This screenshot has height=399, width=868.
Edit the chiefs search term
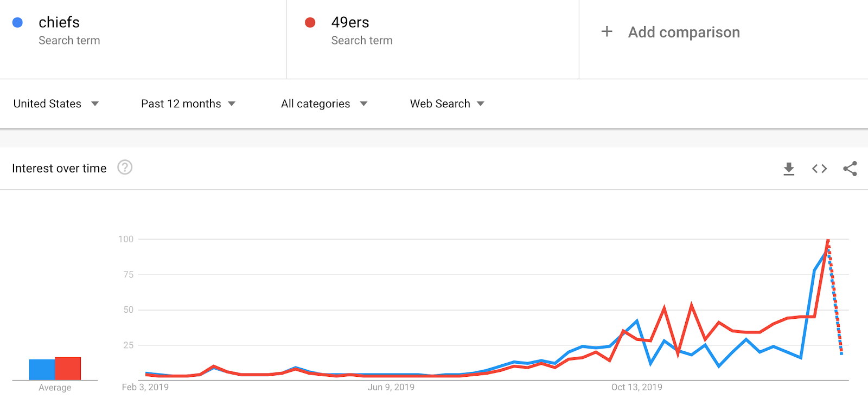pos(59,22)
